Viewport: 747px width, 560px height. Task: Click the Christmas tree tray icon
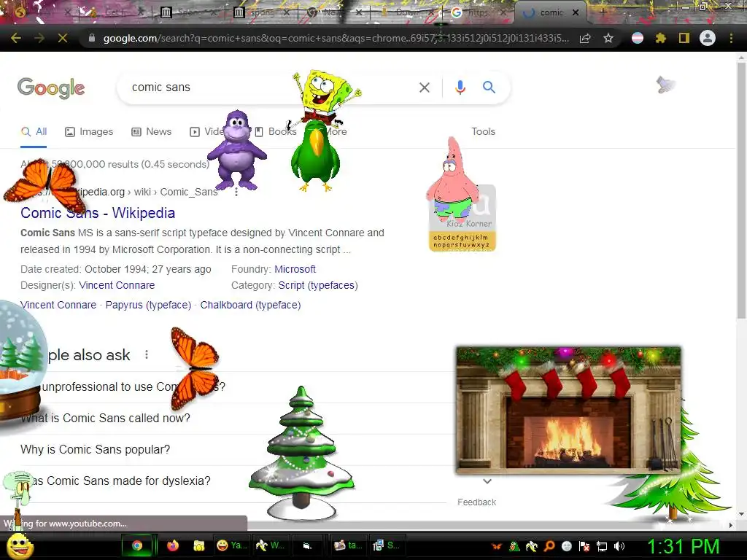514,546
